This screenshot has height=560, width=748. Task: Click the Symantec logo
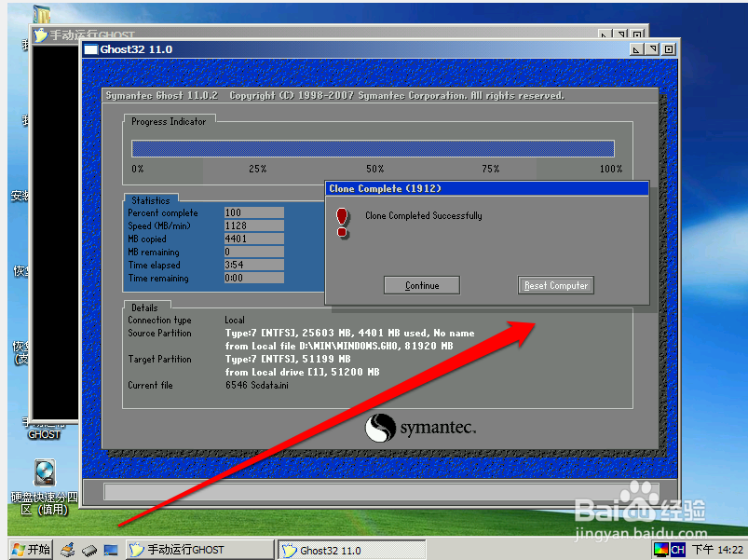coord(420,428)
